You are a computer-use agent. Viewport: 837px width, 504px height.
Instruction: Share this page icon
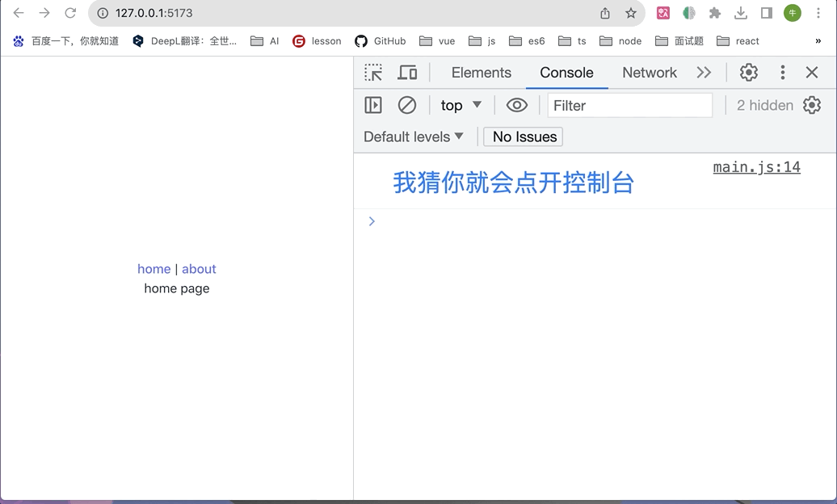click(605, 13)
